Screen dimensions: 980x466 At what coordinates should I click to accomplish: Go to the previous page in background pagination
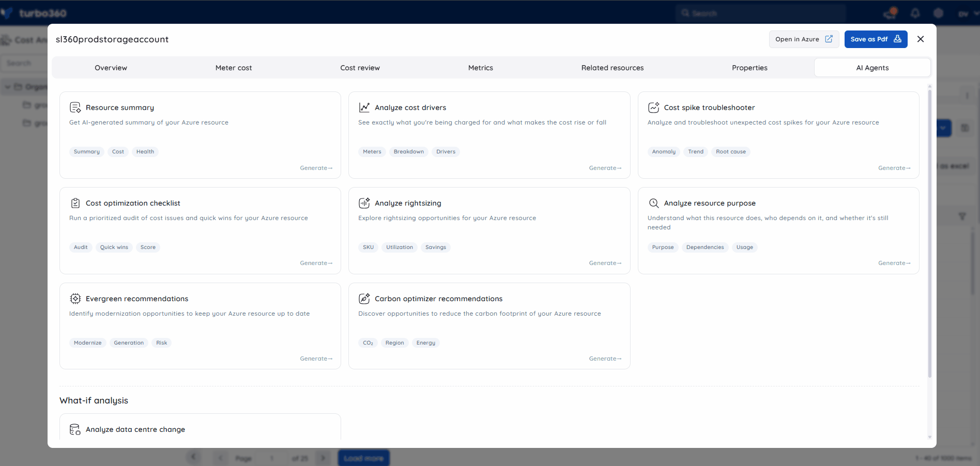pyautogui.click(x=221, y=458)
